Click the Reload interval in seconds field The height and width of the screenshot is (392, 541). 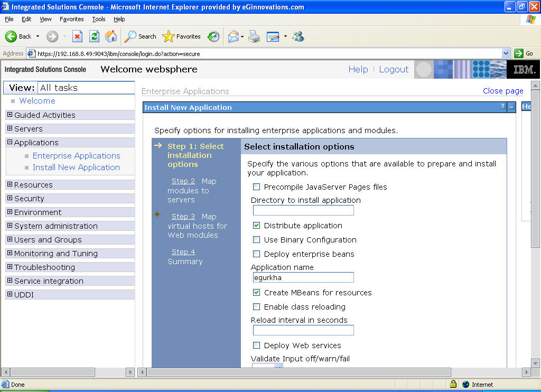pyautogui.click(x=303, y=330)
